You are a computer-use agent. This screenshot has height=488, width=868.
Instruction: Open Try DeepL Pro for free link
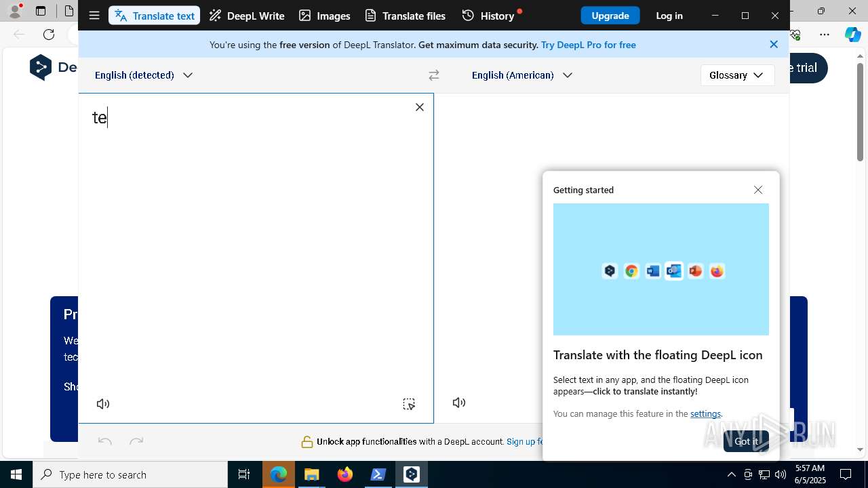pos(589,45)
